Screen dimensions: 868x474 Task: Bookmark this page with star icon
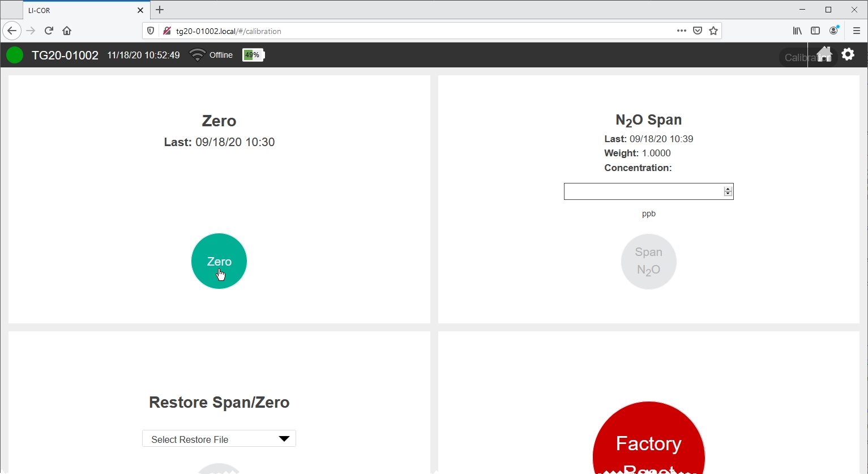point(713,31)
